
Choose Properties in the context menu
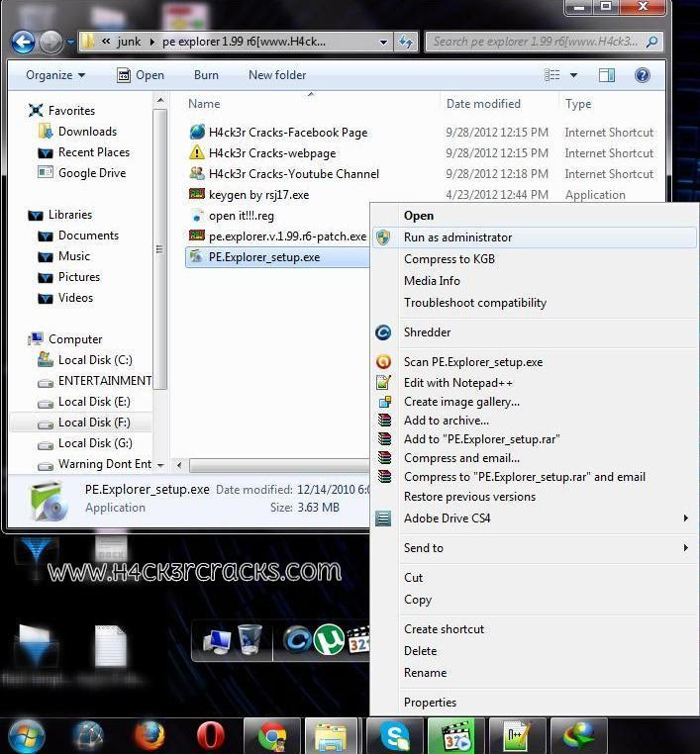(430, 703)
